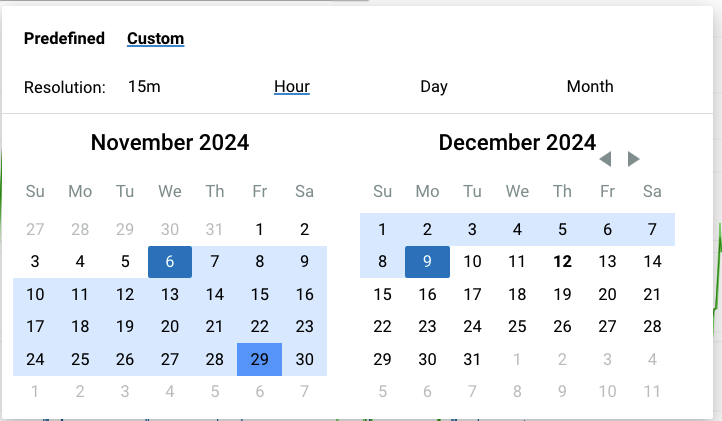This screenshot has width=722, height=421.
Task: Switch to the Predefined tab
Action: point(64,39)
